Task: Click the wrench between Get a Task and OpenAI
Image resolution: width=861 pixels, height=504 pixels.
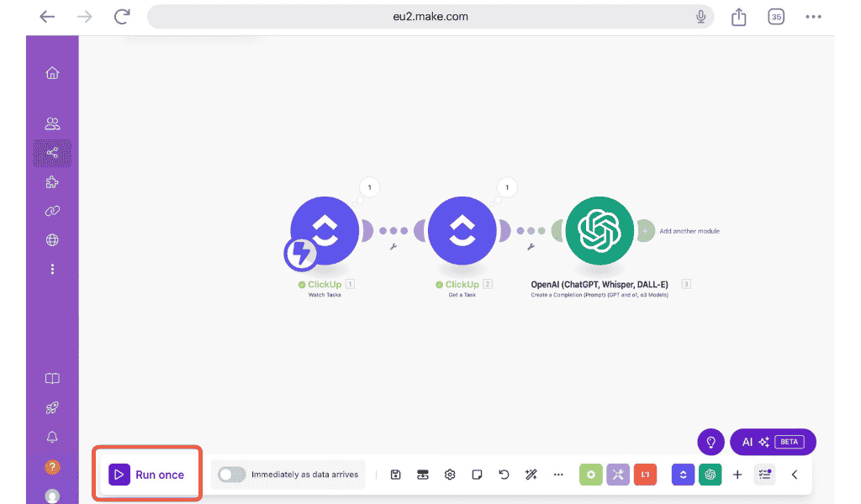Action: click(531, 247)
